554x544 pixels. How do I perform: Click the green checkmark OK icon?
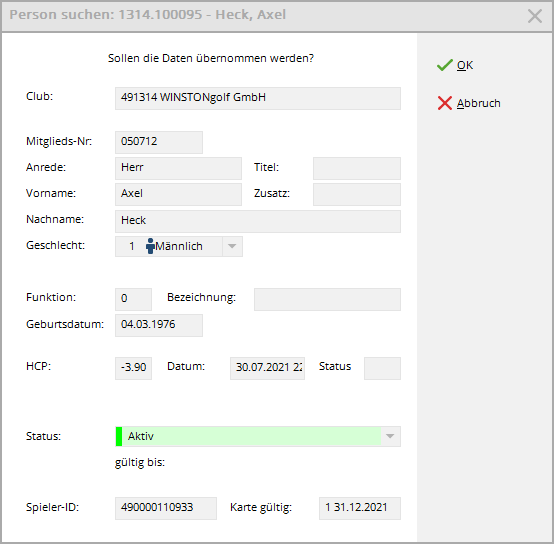444,65
